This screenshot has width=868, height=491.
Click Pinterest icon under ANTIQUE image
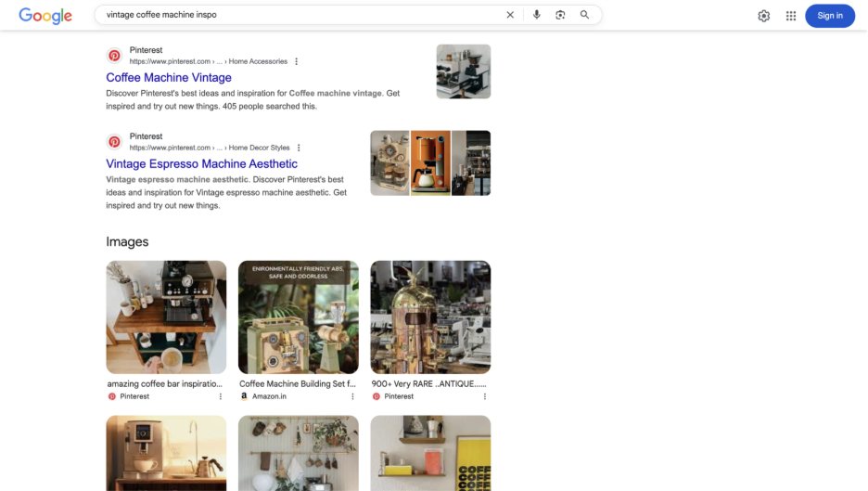[377, 396]
